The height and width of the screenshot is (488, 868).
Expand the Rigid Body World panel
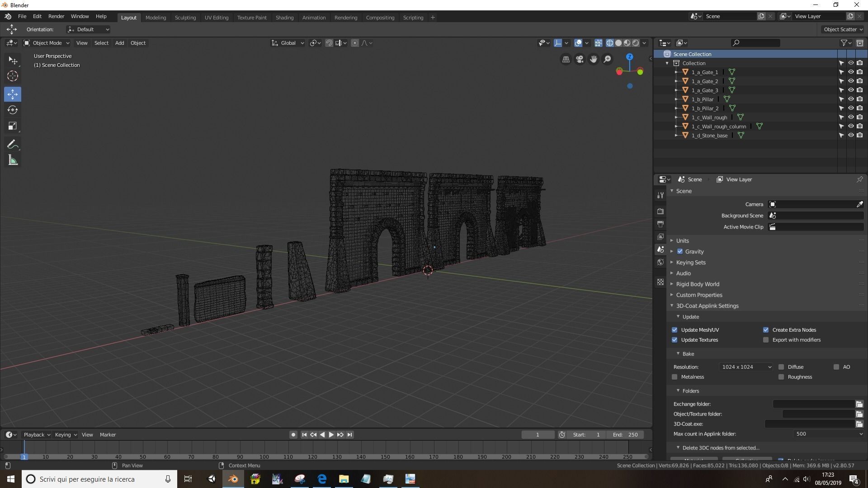tap(697, 284)
